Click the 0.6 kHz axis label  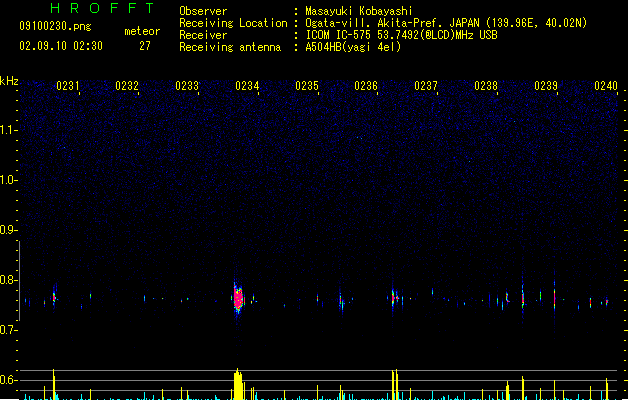click(x=8, y=380)
